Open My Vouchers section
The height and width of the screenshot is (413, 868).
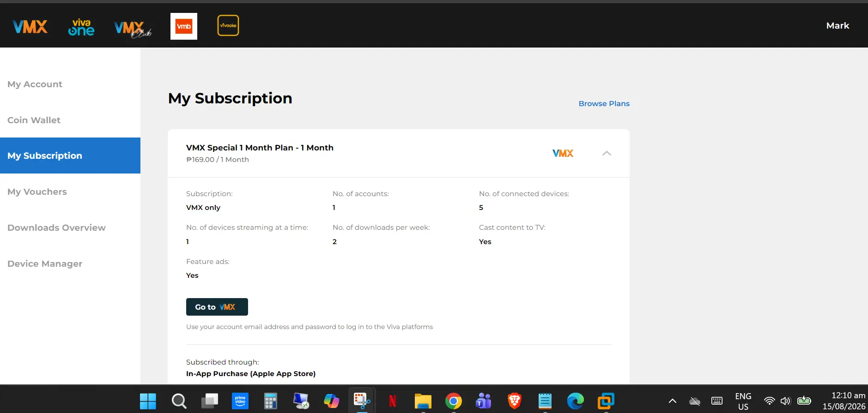70,192
